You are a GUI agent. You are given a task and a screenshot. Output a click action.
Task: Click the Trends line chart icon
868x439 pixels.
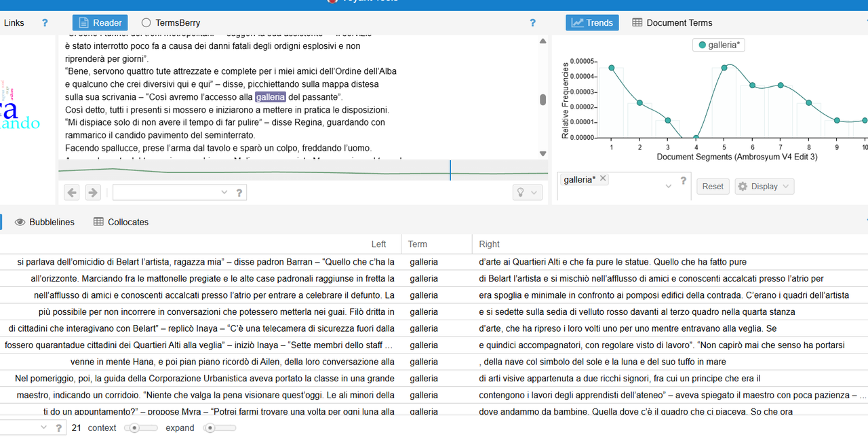tap(578, 22)
